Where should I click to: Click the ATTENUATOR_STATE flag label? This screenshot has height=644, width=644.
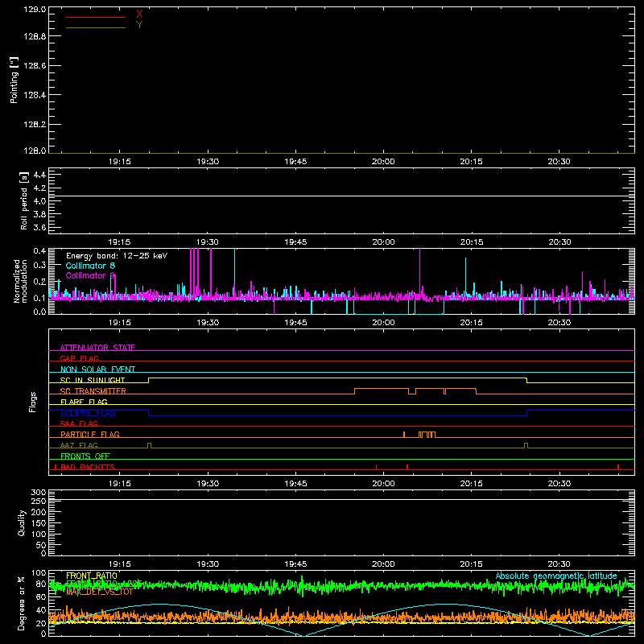pos(97,348)
